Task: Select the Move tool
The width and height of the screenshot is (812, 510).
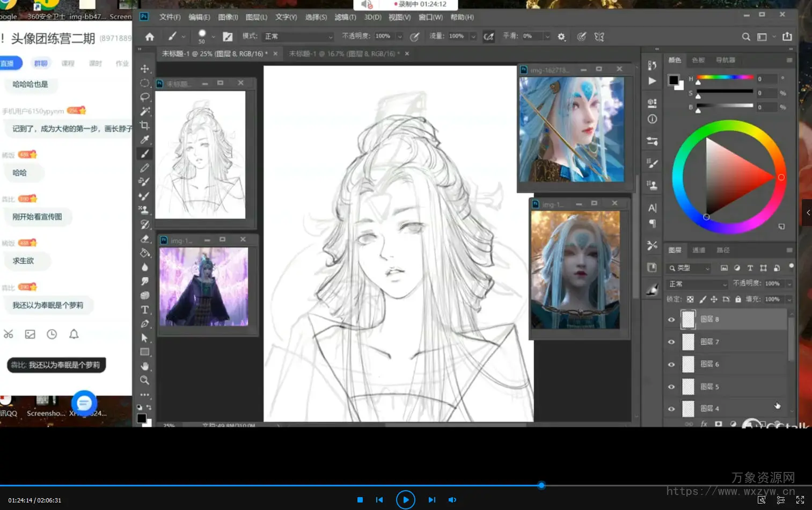Action: [144, 69]
